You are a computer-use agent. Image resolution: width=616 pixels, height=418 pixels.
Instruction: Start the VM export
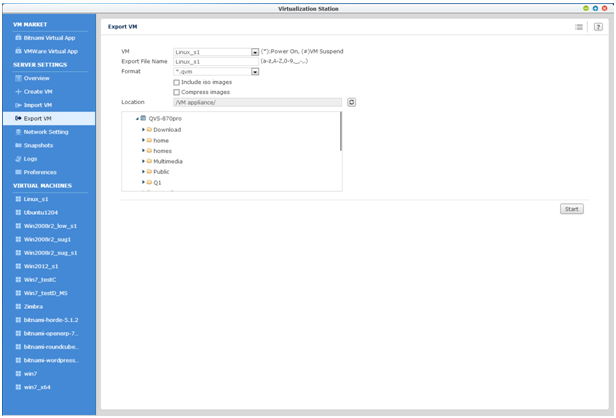pos(572,209)
